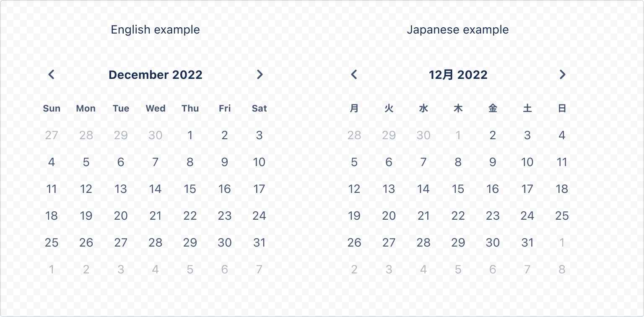Select December 1 on the English calendar
The height and width of the screenshot is (317, 644).
pos(190,135)
